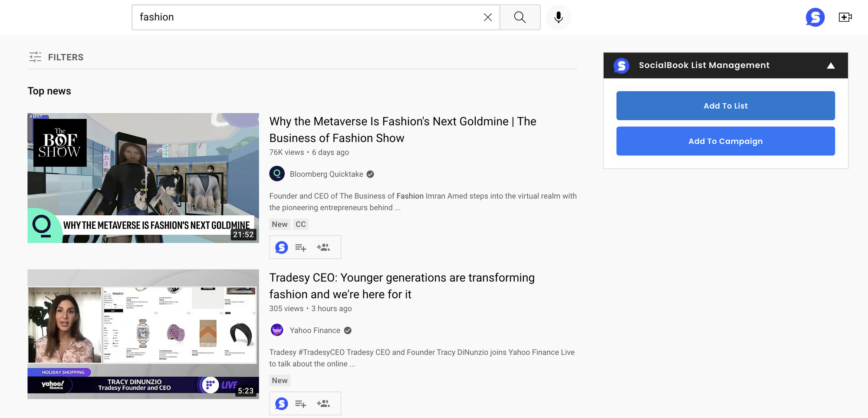Viewport: 868px width, 418px height.
Task: Open the FILTERS options
Action: point(56,57)
